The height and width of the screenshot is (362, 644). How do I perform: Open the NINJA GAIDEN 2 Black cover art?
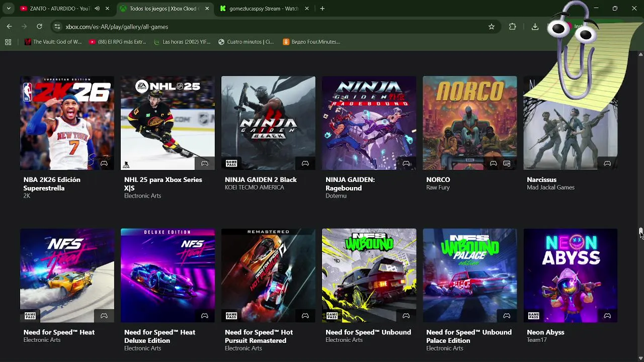(x=268, y=123)
